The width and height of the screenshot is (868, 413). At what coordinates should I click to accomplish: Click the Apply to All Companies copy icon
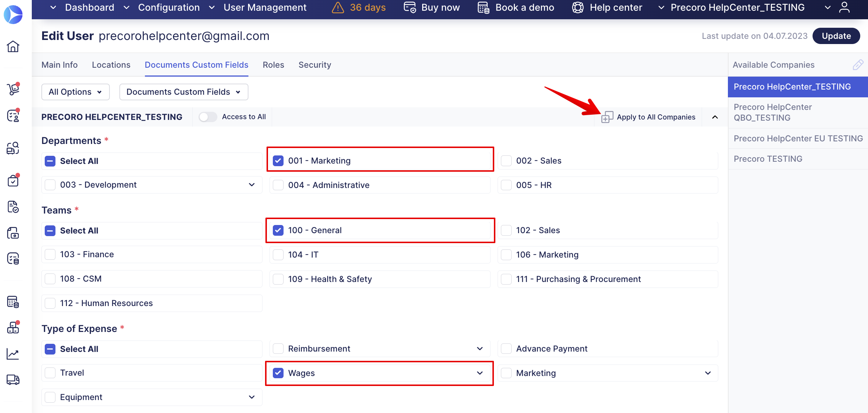[607, 117]
